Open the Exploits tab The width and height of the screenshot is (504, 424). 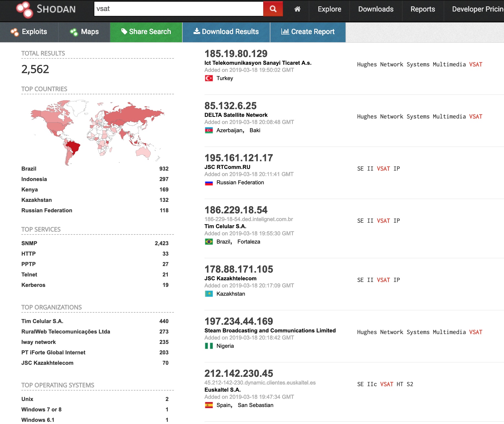point(29,32)
